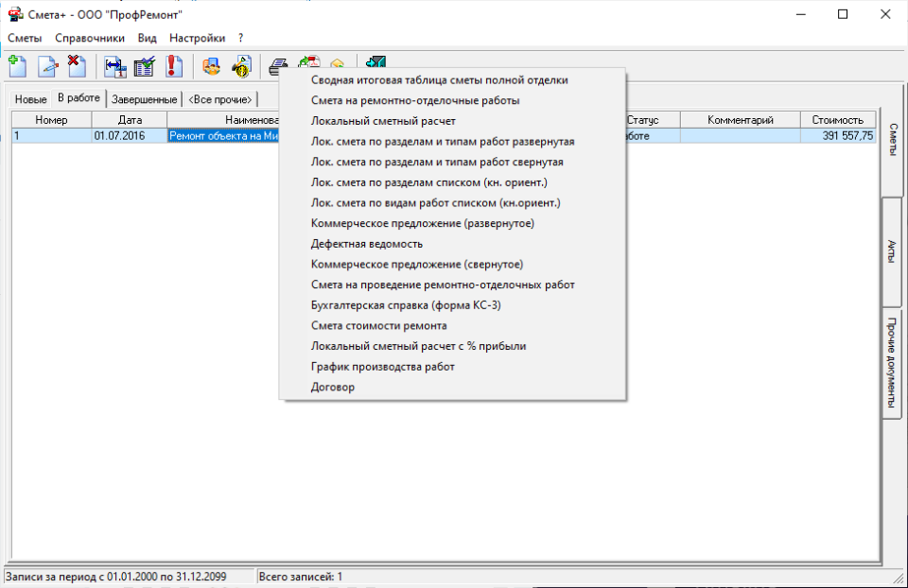
Task: Choose Смета стоимости ремонта
Action: pyautogui.click(x=452, y=326)
